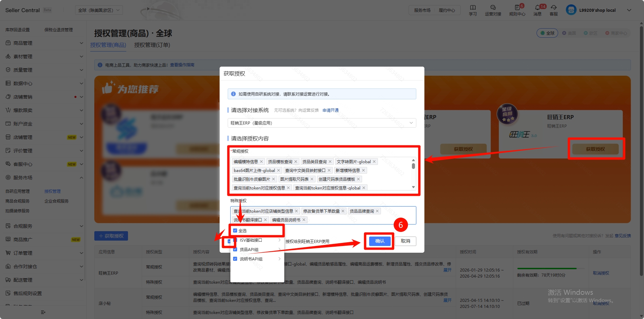The image size is (644, 319).
Task: Toggle the 说明书API组 checkbox
Action: 235,259
